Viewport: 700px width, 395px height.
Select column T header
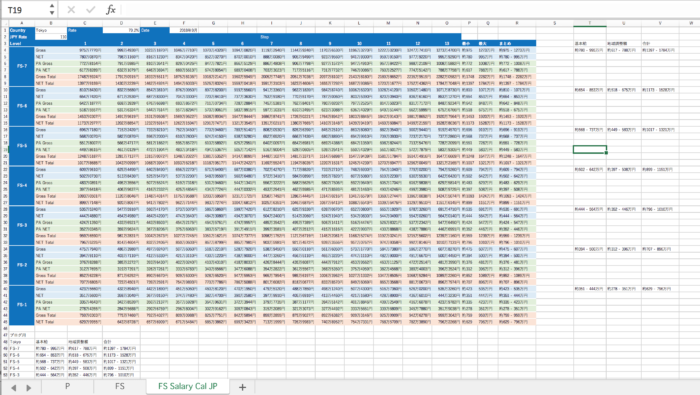pyautogui.click(x=590, y=23)
